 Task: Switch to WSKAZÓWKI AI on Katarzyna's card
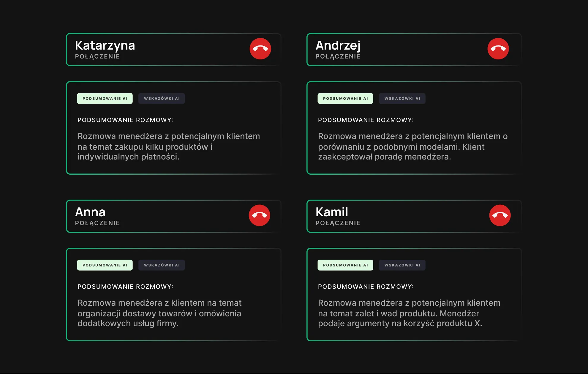coord(162,98)
